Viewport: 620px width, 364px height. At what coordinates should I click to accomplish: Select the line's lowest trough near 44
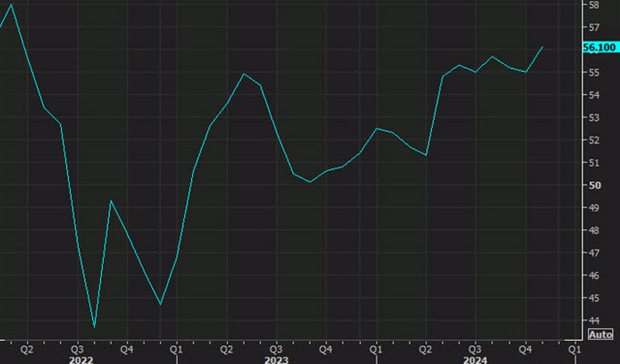point(95,327)
